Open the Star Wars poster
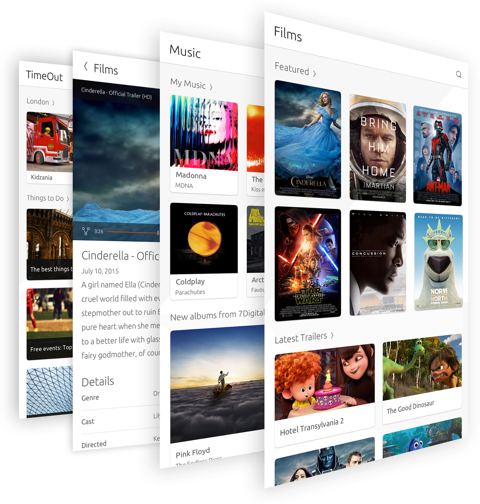Image resolution: width=480 pixels, height=504 pixels. point(308,264)
